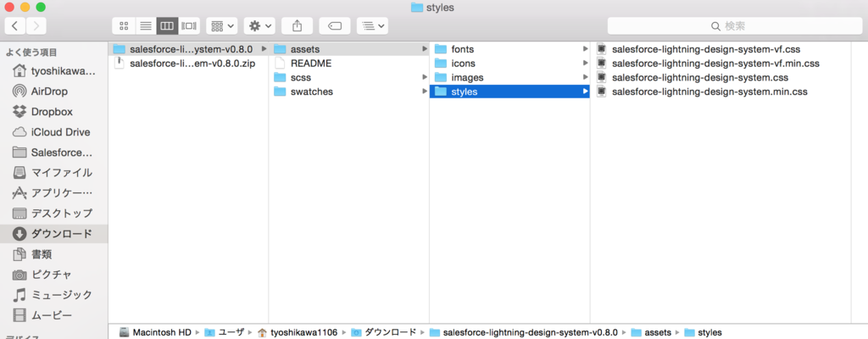This screenshot has width=868, height=339.
Task: Open tyoshikawa home folder in sidebar
Action: click(54, 71)
